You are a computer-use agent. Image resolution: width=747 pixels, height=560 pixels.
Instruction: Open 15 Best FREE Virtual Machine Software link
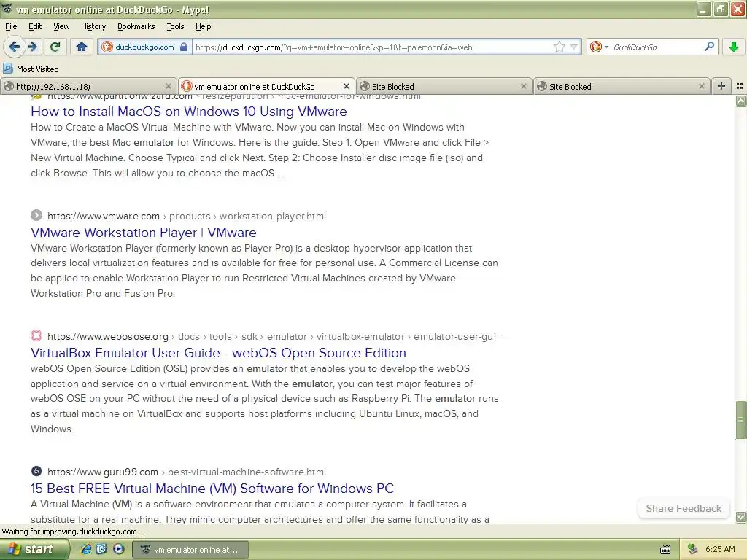click(x=212, y=489)
